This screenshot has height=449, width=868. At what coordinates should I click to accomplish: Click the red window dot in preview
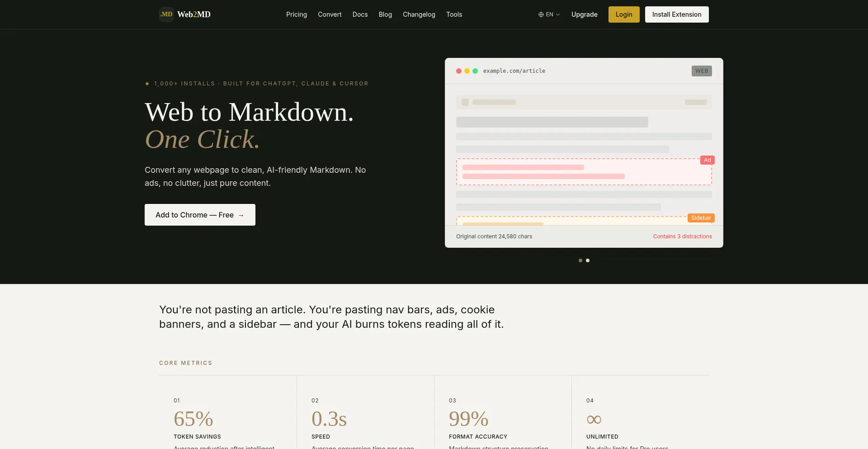tap(459, 71)
